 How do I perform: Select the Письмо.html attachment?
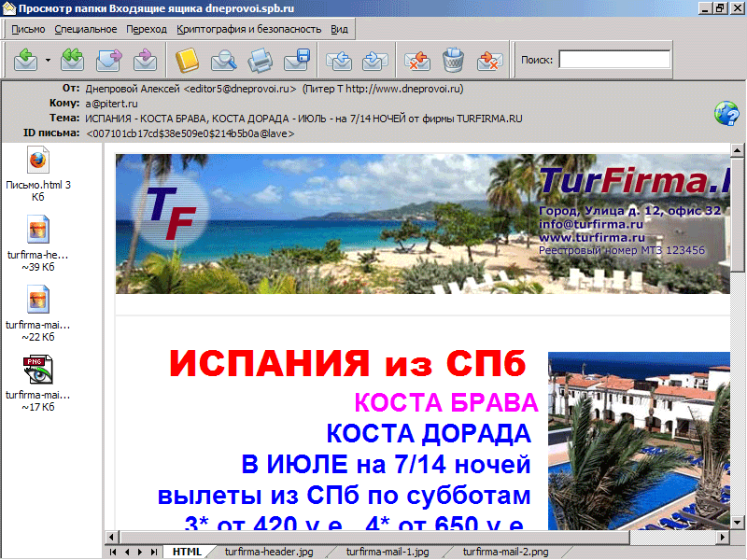(x=38, y=175)
